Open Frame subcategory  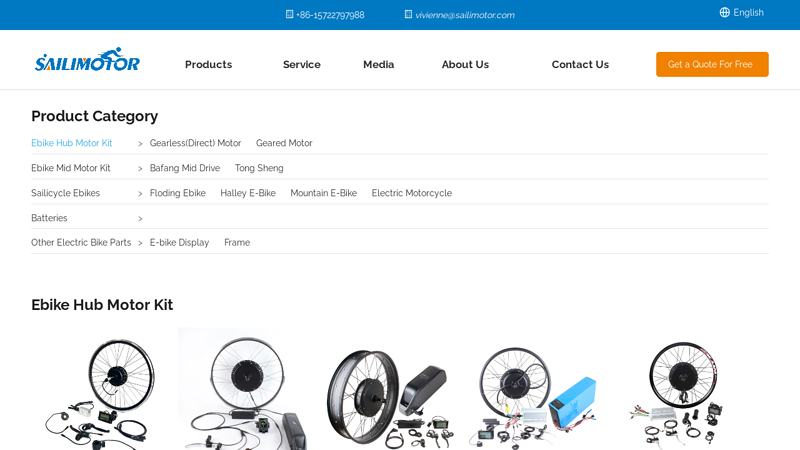237,242
